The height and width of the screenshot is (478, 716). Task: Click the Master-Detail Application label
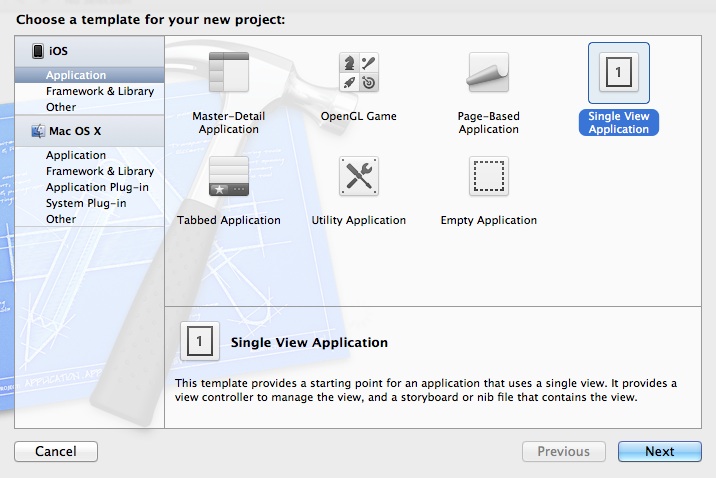coord(229,122)
